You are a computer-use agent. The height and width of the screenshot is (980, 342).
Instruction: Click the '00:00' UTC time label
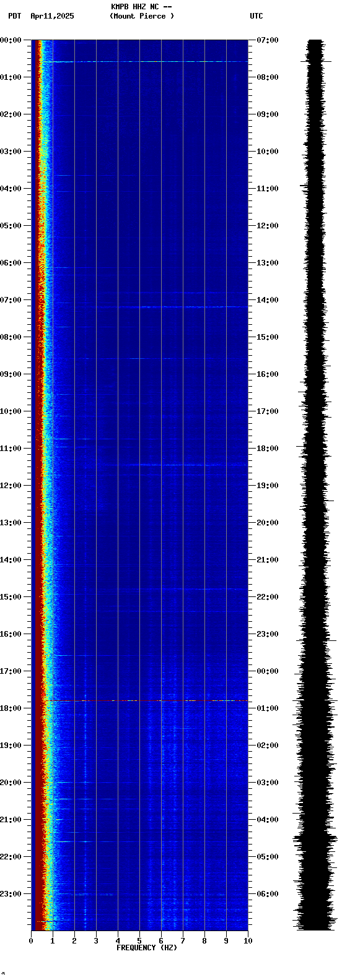click(268, 671)
